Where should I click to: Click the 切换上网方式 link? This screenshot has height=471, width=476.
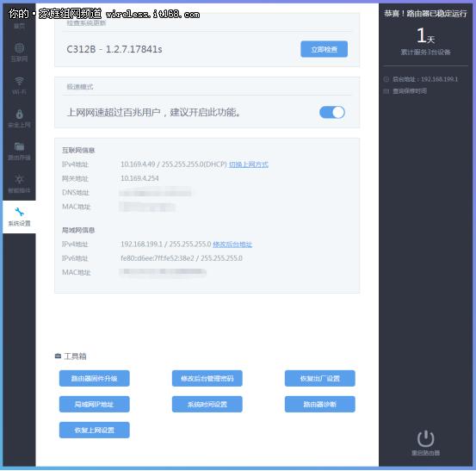248,164
